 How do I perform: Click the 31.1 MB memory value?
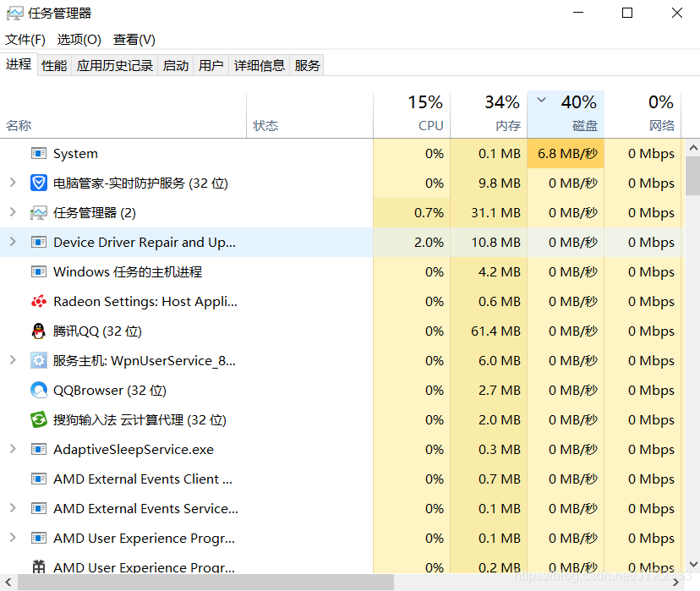tap(495, 213)
